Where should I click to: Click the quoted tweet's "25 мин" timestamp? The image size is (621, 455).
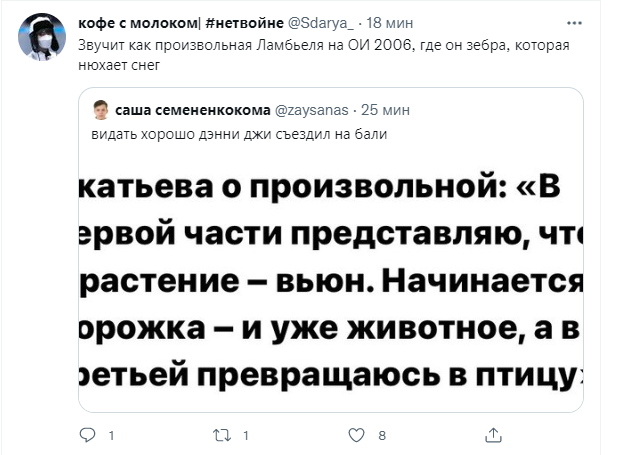pyautogui.click(x=364, y=109)
